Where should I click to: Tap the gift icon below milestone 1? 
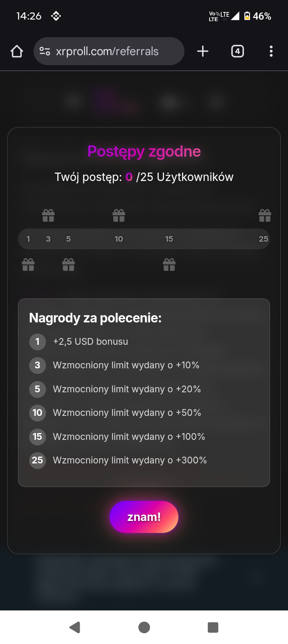28,264
